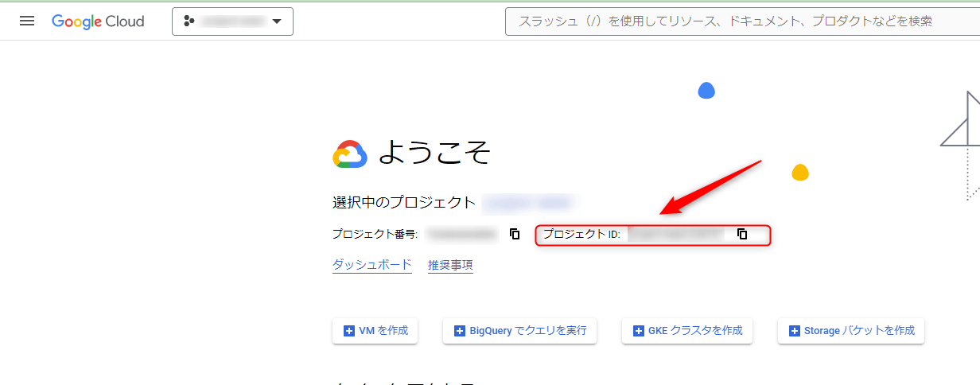
Task: Click BigQuery でクエリを実行 button
Action: pos(519,331)
